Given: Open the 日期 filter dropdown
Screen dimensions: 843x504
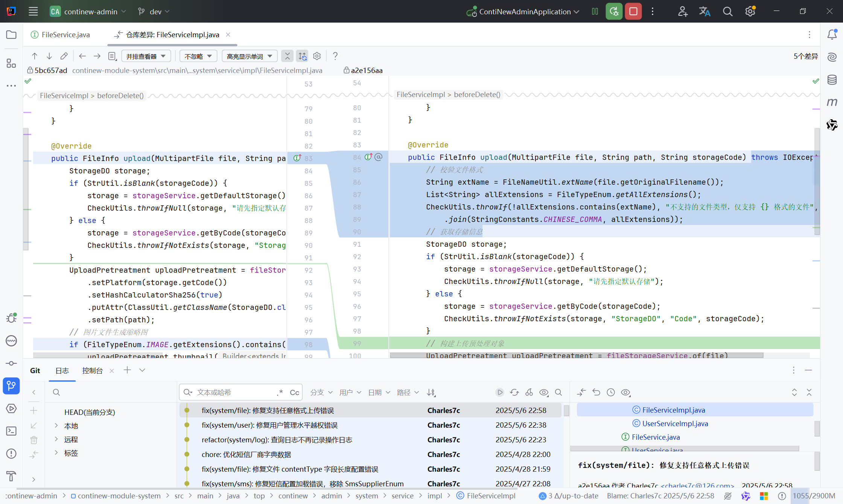Looking at the screenshot, I should 379,392.
